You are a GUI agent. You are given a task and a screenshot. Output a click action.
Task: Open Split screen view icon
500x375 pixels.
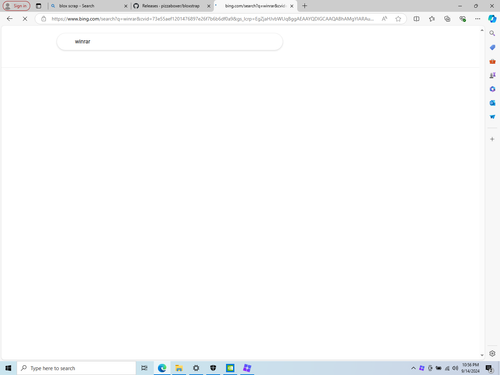(416, 19)
